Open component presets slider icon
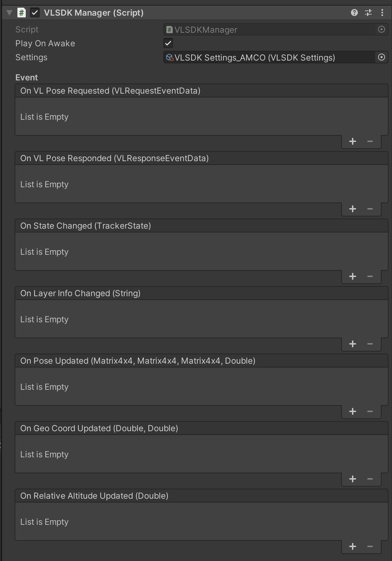392x561 pixels. 368,13
